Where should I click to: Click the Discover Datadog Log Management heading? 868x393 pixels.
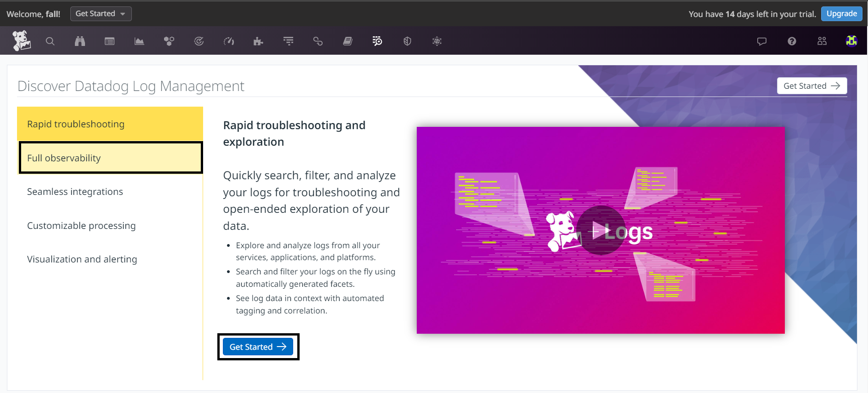coord(131,86)
